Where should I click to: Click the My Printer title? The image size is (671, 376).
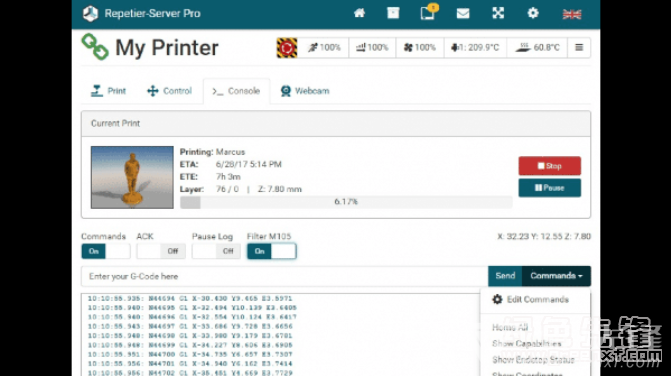coord(167,47)
